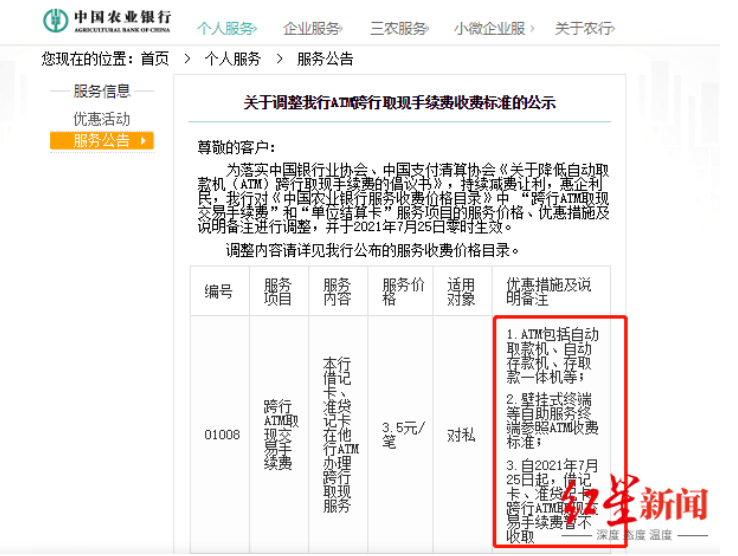Click the 服务信息 sidebar heading
738x556 pixels.
point(102,91)
